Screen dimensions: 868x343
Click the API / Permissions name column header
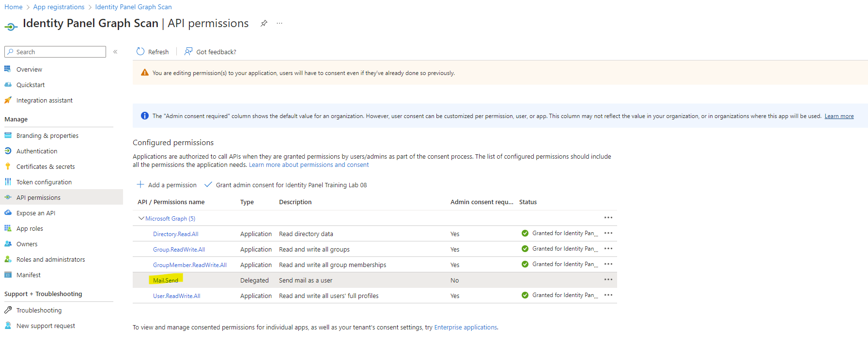(x=171, y=202)
